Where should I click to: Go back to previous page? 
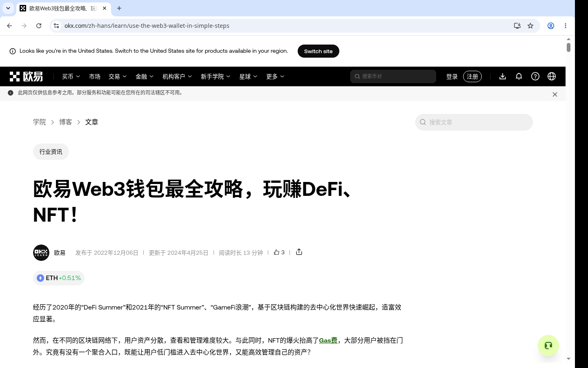9,26
